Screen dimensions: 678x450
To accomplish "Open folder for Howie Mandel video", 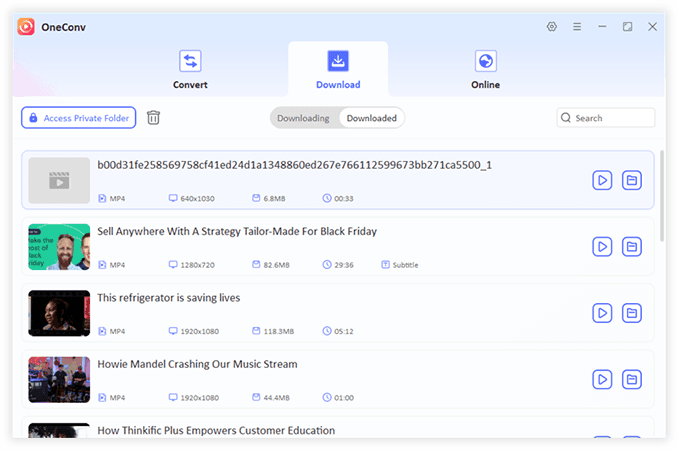I will [x=632, y=380].
